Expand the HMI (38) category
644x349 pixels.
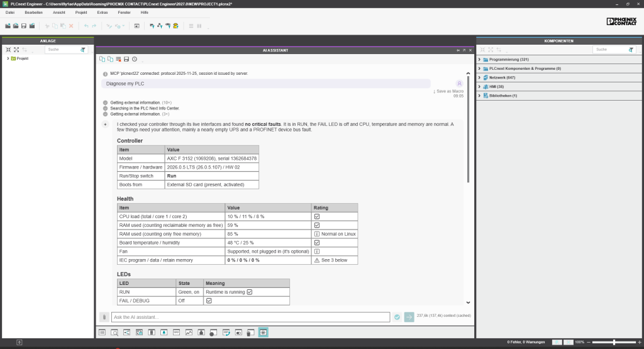coord(479,87)
